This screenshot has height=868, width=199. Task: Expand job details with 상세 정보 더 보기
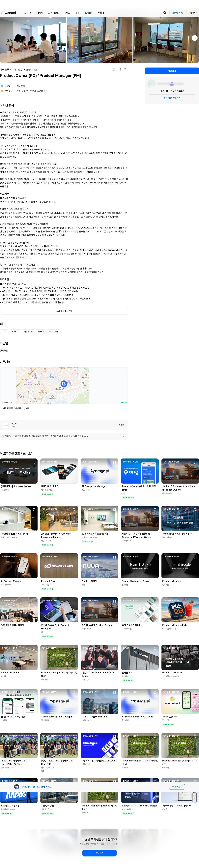(64, 311)
